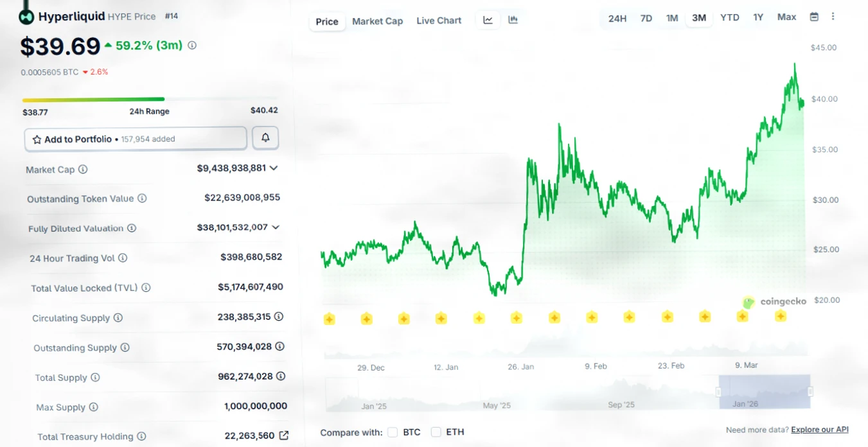Viewport: 868px width, 447px height.
Task: Select the Market Cap chart tab
Action: click(x=378, y=21)
